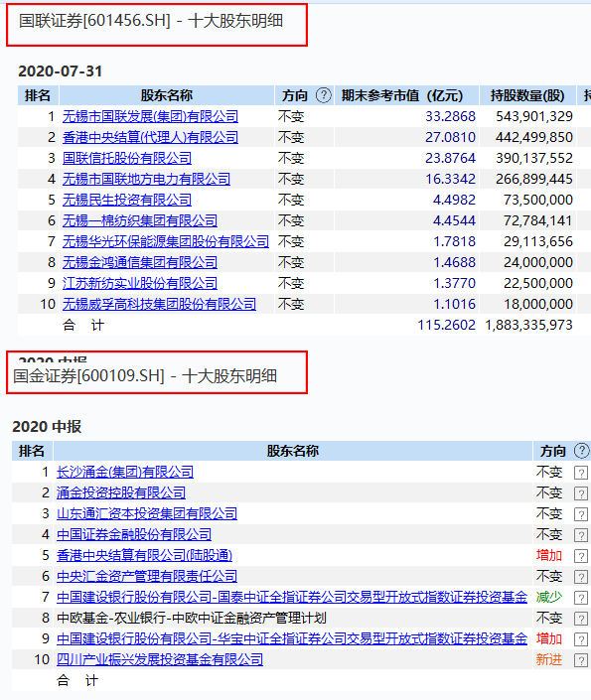Click the 期末参考市值 (亿元) column header
The width and height of the screenshot is (591, 700).
point(406,95)
